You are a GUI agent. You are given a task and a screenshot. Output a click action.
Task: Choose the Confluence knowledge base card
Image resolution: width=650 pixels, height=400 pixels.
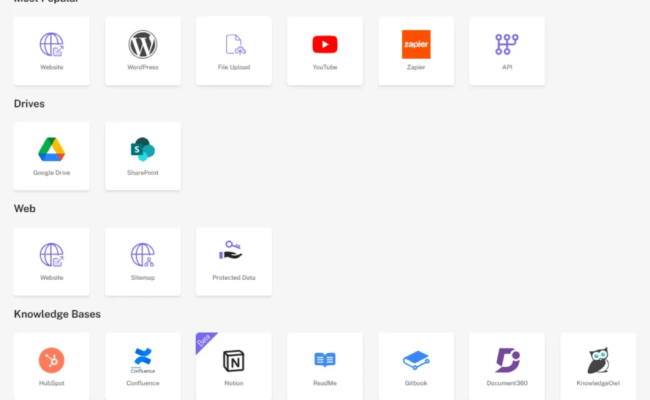[x=143, y=366]
